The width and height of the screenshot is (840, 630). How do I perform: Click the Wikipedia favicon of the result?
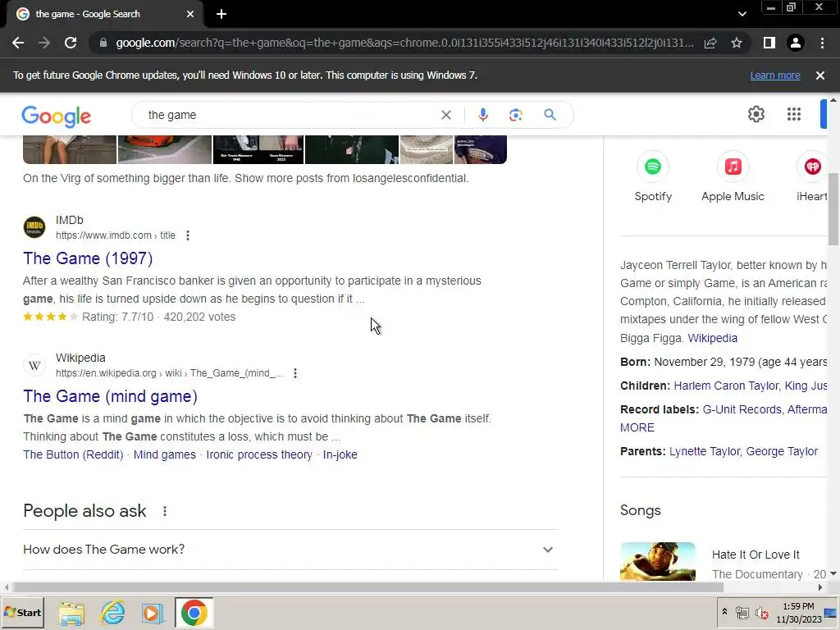pyautogui.click(x=34, y=365)
